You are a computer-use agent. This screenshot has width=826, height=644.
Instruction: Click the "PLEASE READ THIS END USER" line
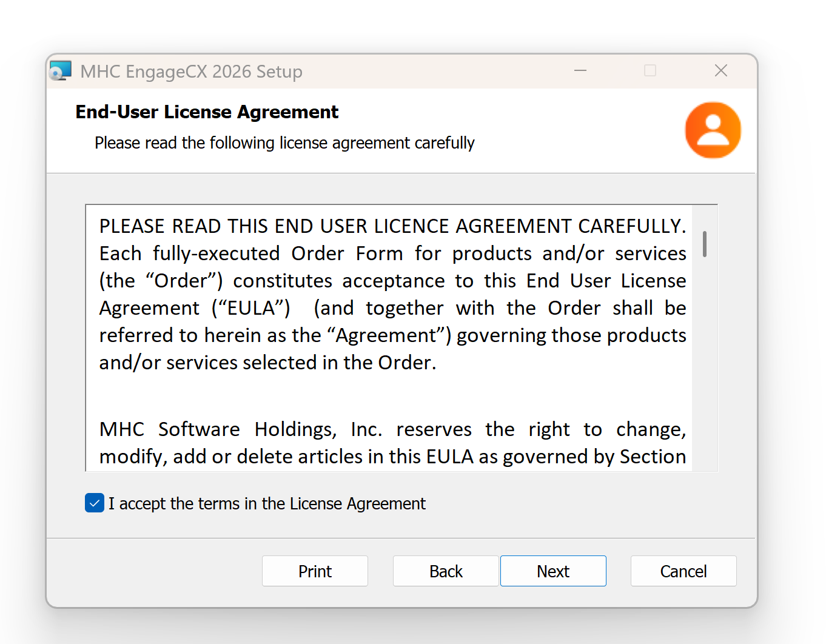[x=392, y=226]
